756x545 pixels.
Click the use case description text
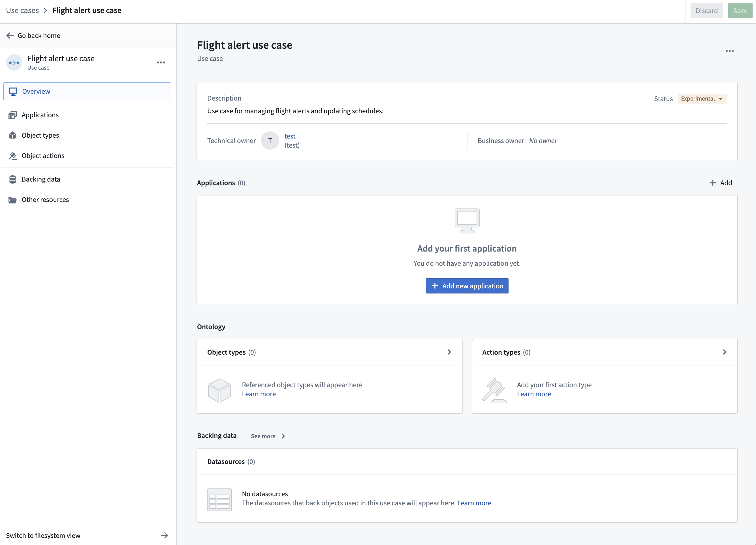click(x=295, y=111)
